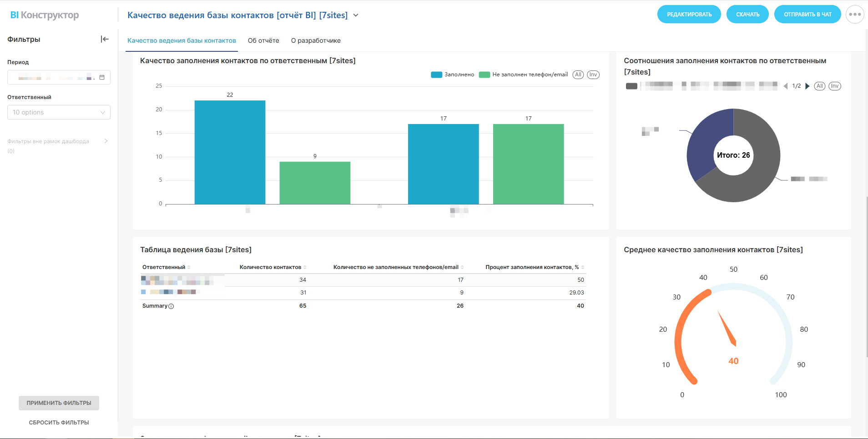Open О разработчике tab
This screenshot has height=439, width=868.
tap(316, 40)
